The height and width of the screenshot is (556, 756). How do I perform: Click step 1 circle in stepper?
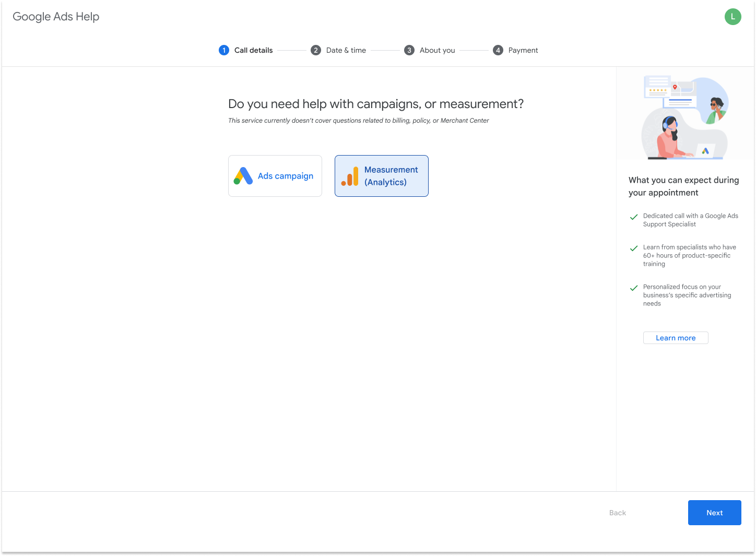(x=224, y=50)
